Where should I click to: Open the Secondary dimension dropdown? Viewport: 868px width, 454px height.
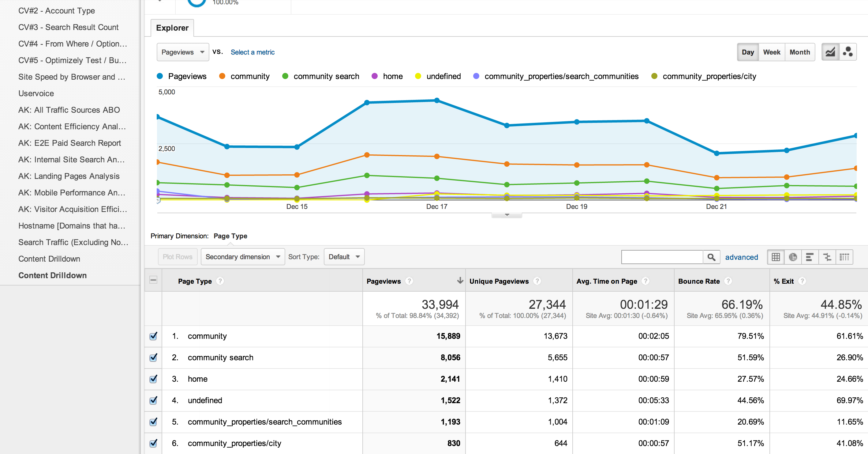click(243, 257)
